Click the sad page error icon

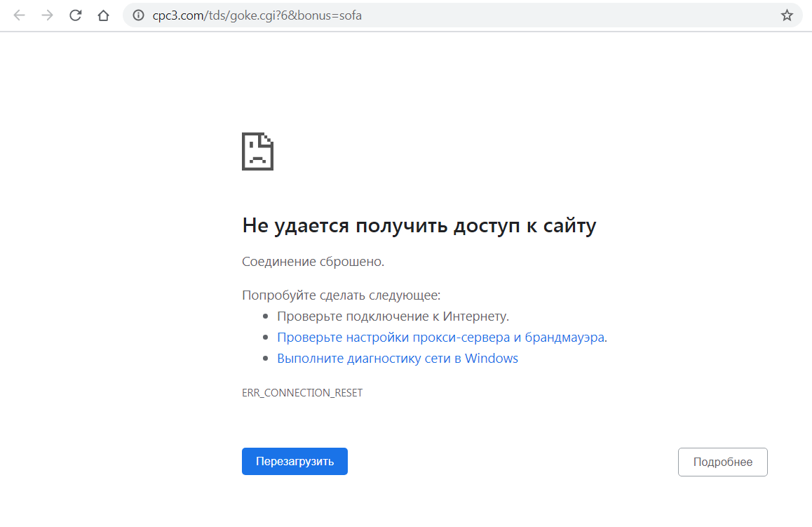(x=257, y=150)
